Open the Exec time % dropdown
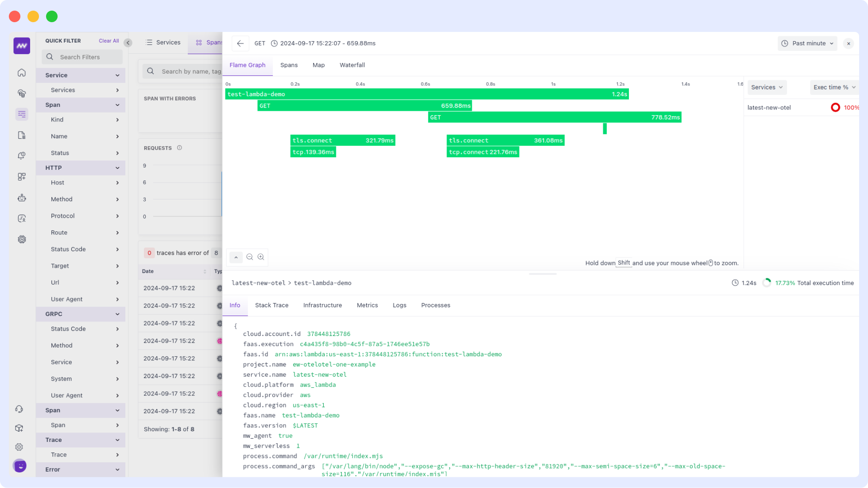Screen dimensions: 868x488 [833, 87]
